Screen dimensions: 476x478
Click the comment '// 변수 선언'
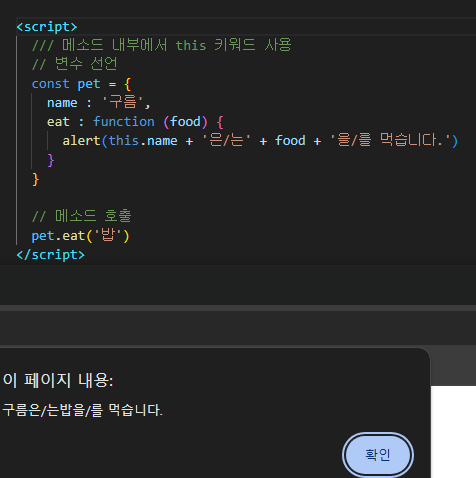(74, 64)
